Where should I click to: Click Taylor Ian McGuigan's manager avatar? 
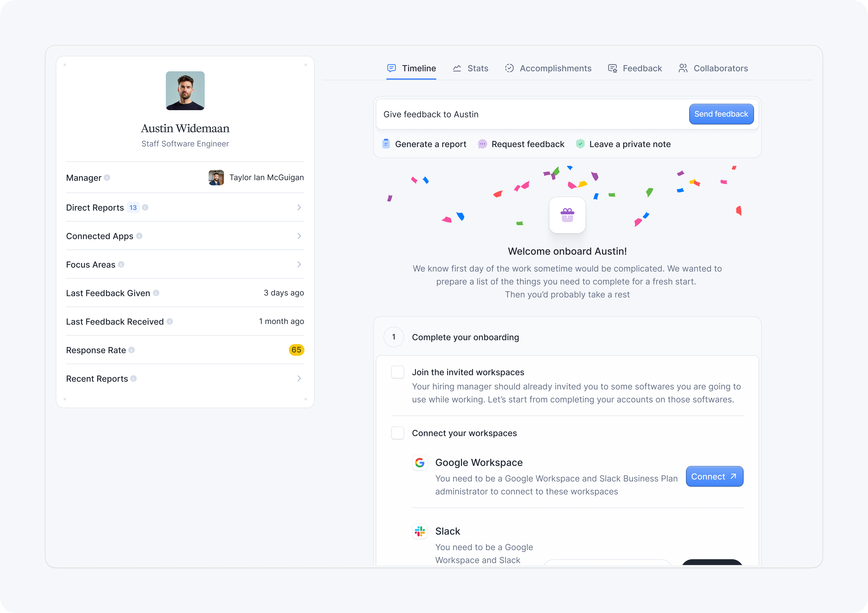(216, 178)
